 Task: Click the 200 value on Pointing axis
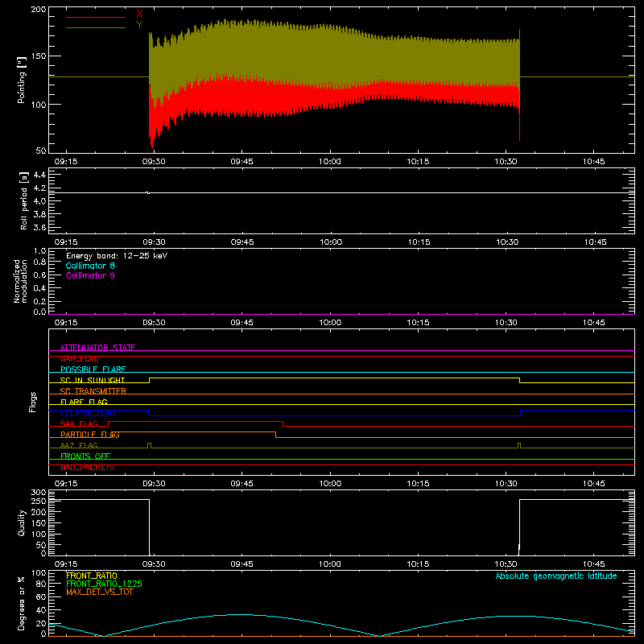point(39,9)
